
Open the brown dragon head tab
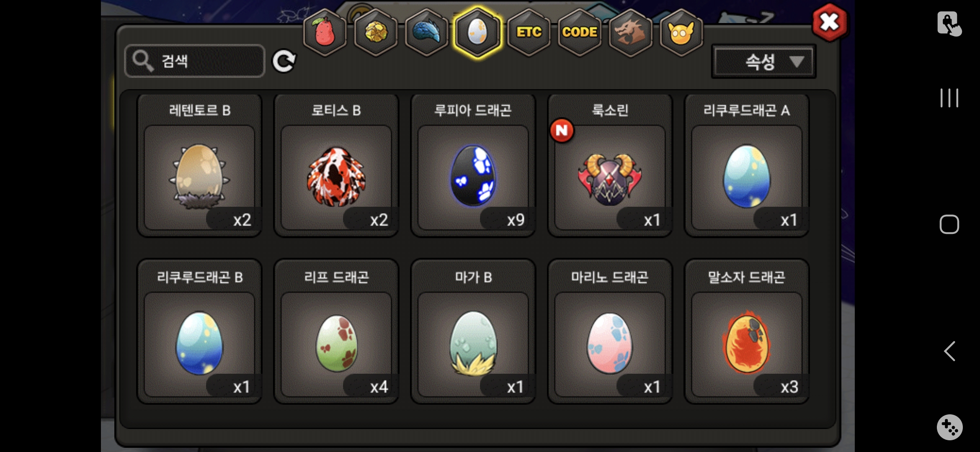click(630, 32)
